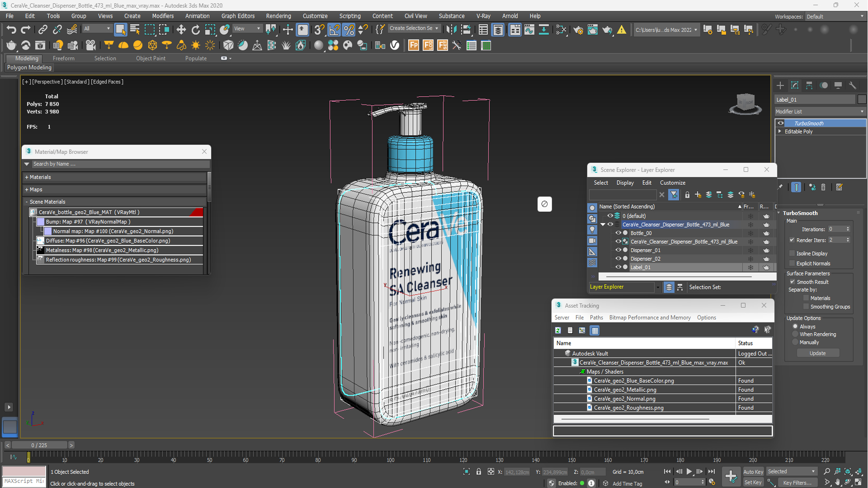Image resolution: width=868 pixels, height=488 pixels.
Task: Click the Auto Key button
Action: [753, 472]
